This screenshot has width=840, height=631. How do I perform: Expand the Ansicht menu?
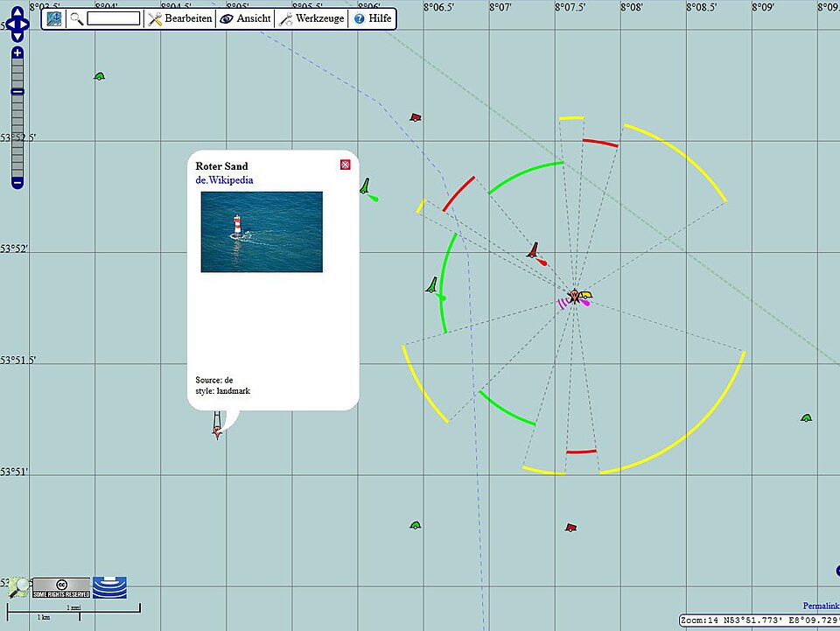click(x=245, y=18)
